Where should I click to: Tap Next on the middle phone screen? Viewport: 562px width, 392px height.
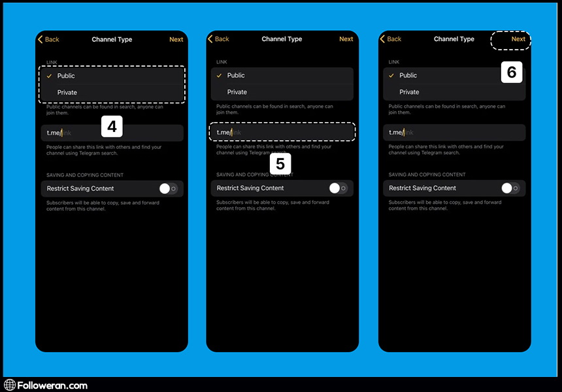pos(346,39)
